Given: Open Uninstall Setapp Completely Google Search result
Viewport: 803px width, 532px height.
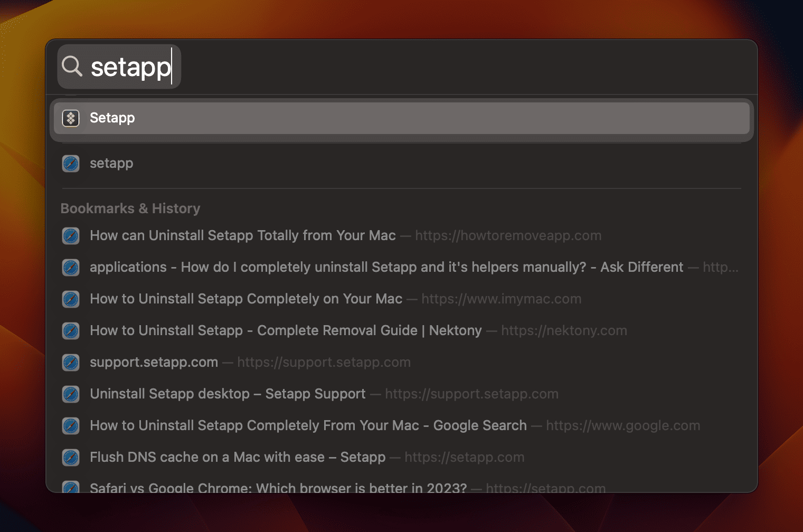Looking at the screenshot, I should (402, 426).
